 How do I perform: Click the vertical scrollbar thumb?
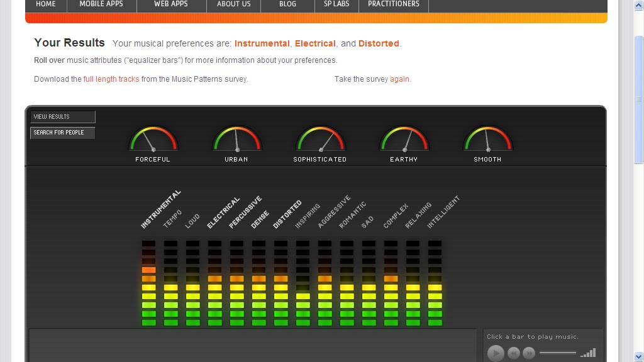coord(639,100)
